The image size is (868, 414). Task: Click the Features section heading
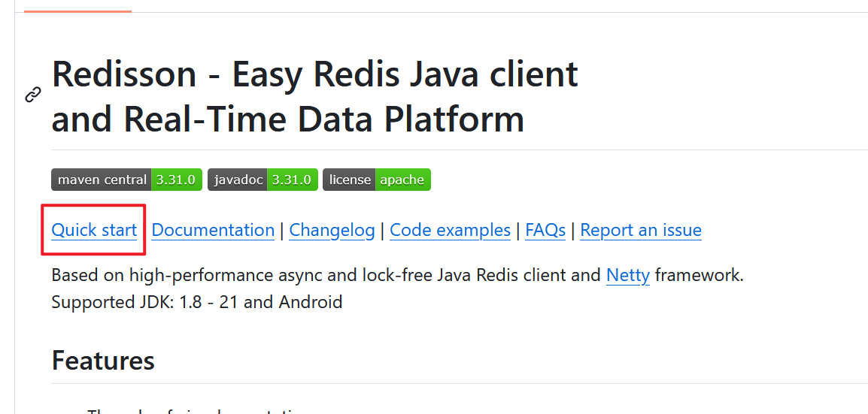103,361
